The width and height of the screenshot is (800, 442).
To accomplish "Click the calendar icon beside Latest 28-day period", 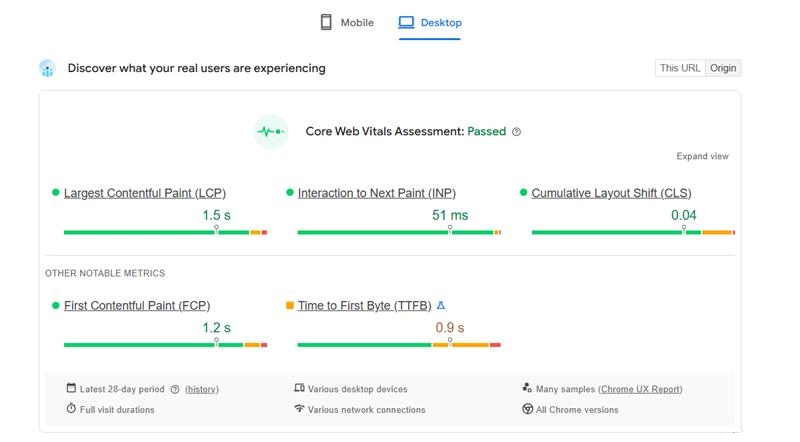I will (x=71, y=388).
